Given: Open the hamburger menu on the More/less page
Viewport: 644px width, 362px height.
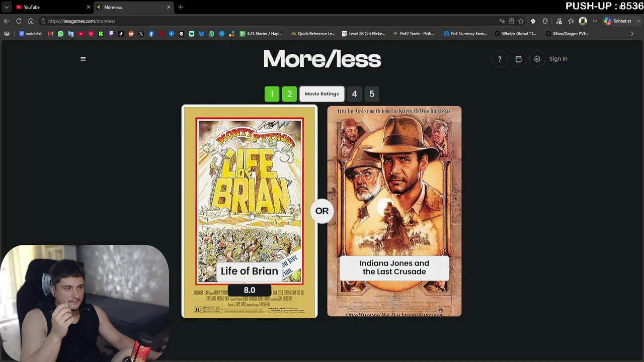Looking at the screenshot, I should coord(83,59).
